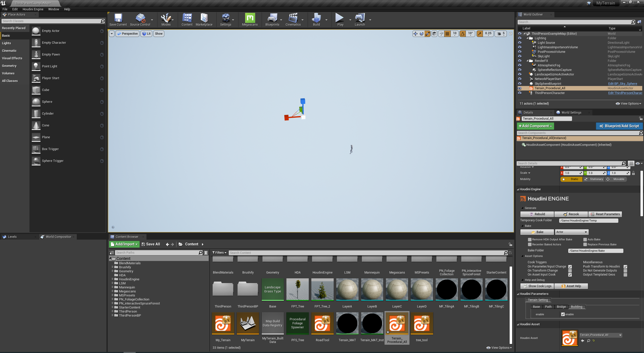Screen dimensions: 644x353
Task: Click the Show Cook Logs button
Action: click(537, 286)
